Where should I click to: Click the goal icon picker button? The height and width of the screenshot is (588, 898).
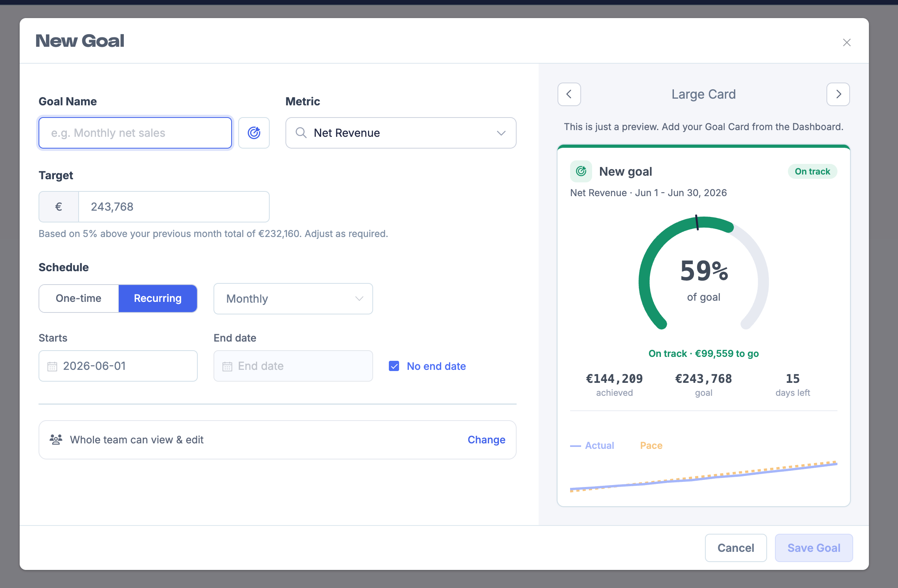(x=254, y=133)
